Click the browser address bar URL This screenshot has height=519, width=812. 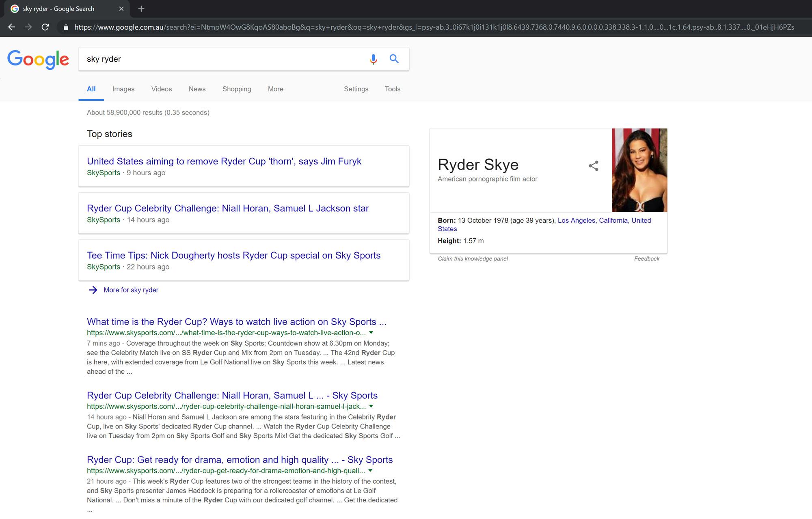pyautogui.click(x=434, y=27)
